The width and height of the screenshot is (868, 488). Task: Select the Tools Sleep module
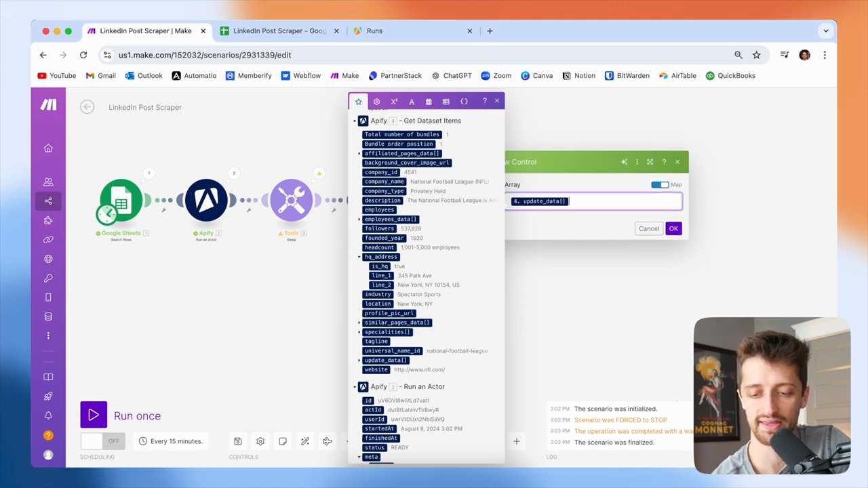pyautogui.click(x=292, y=200)
